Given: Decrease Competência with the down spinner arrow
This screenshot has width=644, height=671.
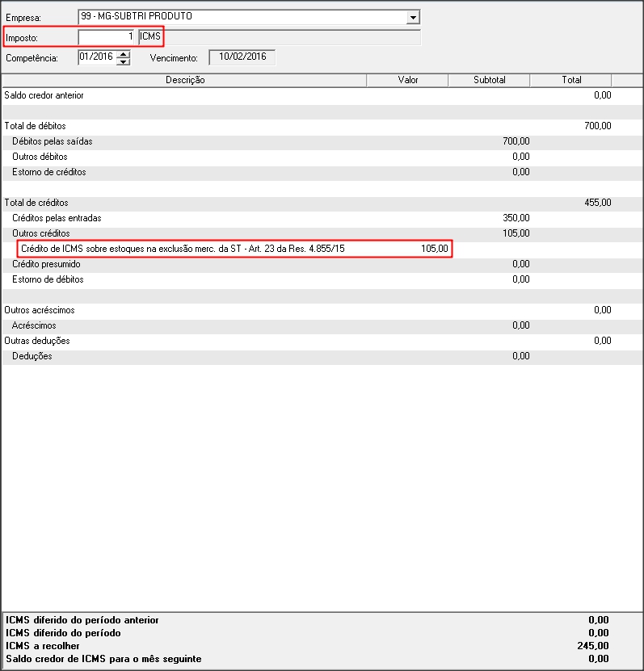Looking at the screenshot, I should [x=124, y=61].
